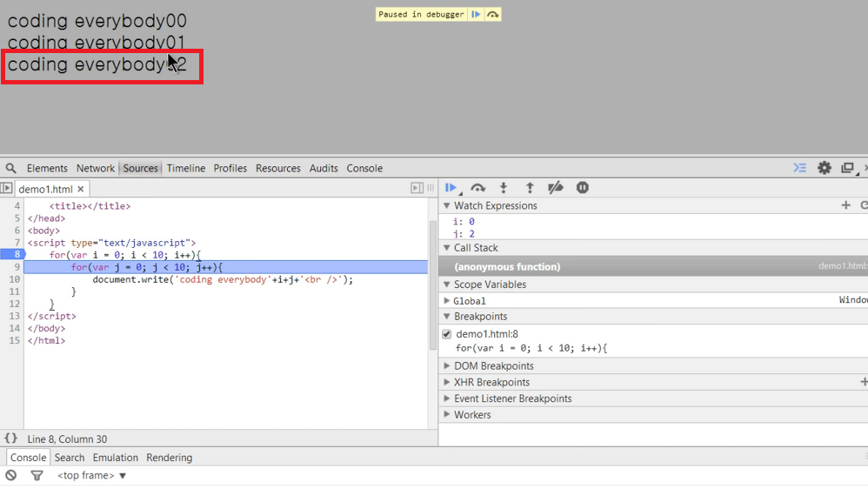Click the console filter funnel icon

coord(37,475)
